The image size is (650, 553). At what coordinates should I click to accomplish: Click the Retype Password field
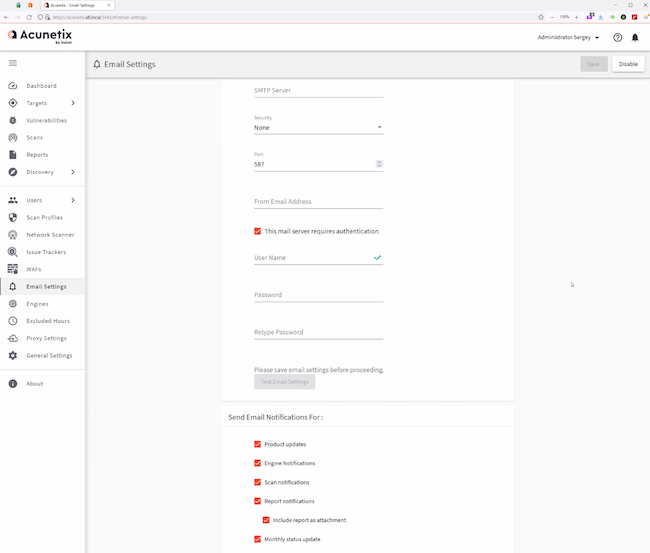[x=318, y=332]
